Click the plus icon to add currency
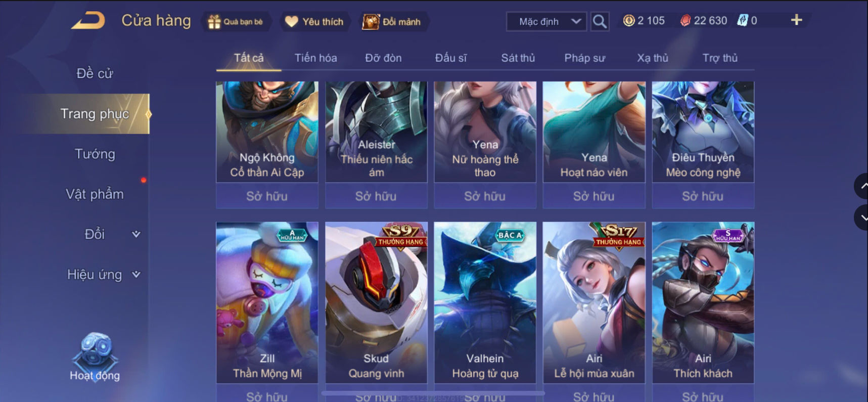The height and width of the screenshot is (402, 868). (796, 20)
